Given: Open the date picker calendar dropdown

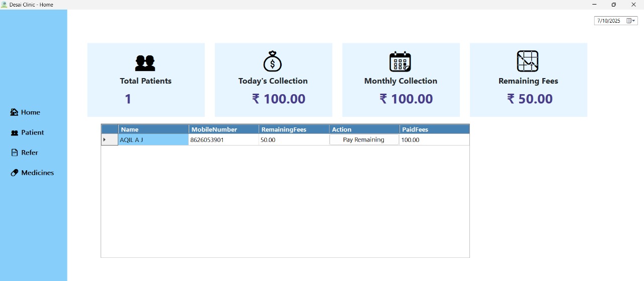Looking at the screenshot, I should click(x=631, y=21).
